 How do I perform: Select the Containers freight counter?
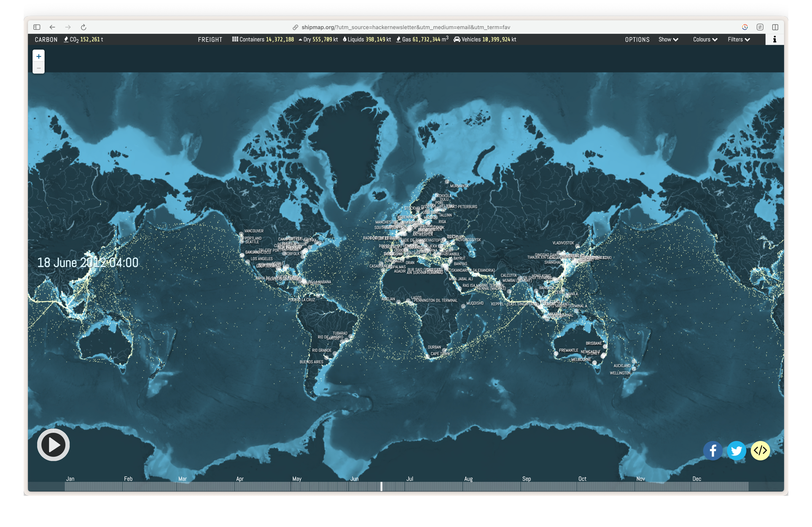pos(263,40)
